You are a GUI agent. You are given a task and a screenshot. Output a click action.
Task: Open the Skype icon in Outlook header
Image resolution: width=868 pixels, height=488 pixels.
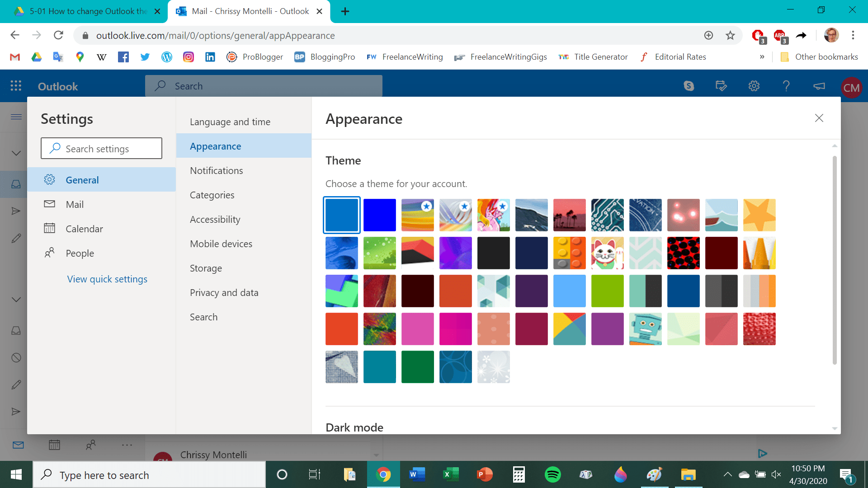[x=689, y=86]
